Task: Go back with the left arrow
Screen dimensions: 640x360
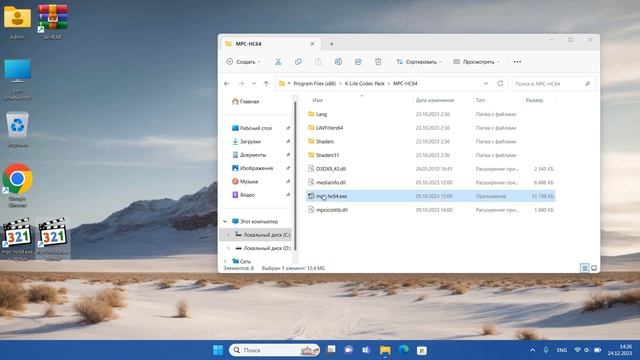Action: (x=227, y=83)
